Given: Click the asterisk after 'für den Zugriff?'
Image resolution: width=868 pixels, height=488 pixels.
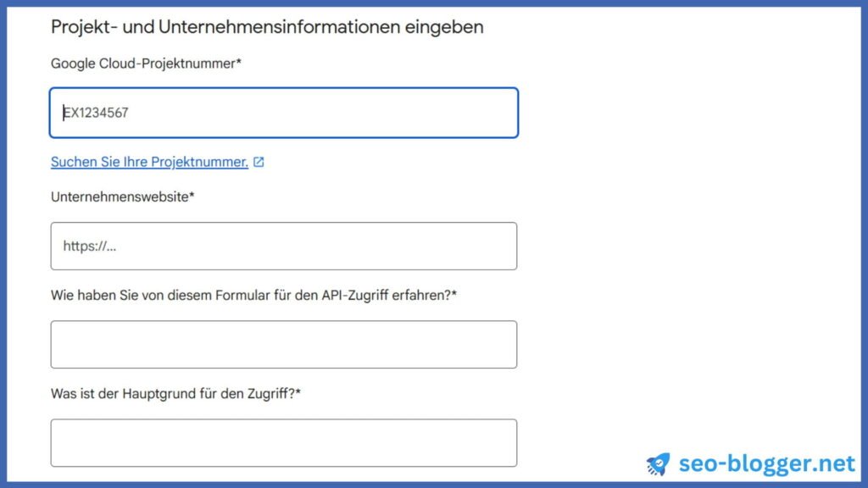Looking at the screenshot, I should pos(298,392).
